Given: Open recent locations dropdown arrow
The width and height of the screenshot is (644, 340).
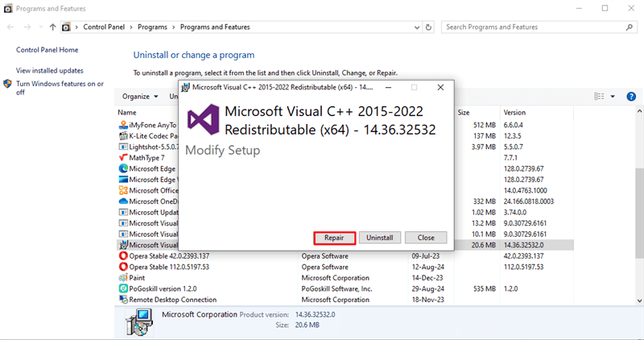Looking at the screenshot, I should click(40, 27).
